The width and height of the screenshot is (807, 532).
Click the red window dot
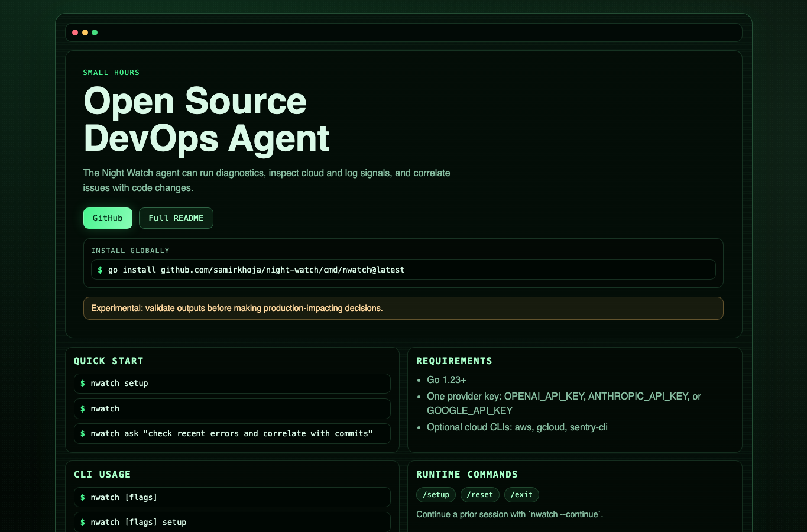coord(75,33)
